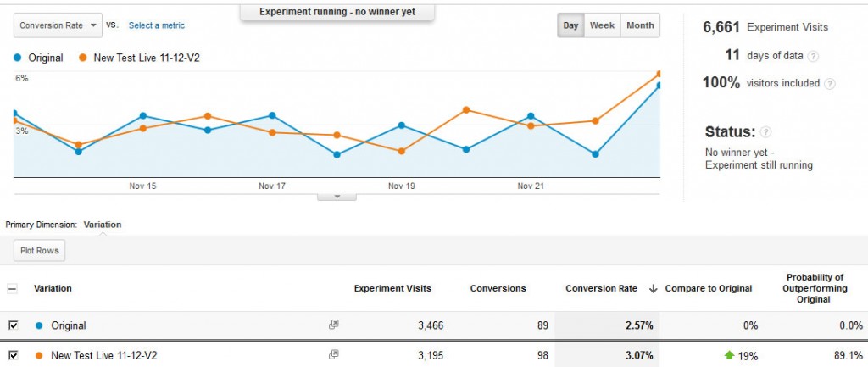The image size is (868, 367).
Task: Click the Select a metric link
Action: tap(157, 25)
